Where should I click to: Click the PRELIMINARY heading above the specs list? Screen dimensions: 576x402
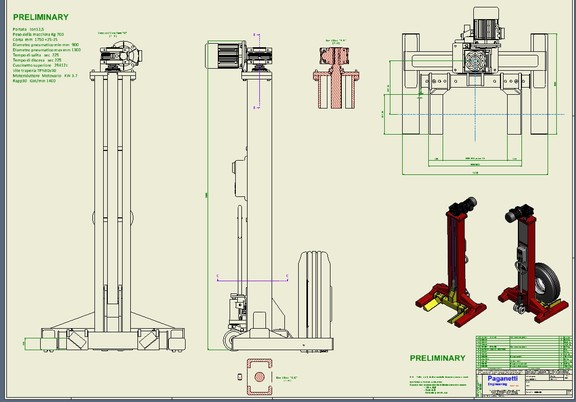coord(41,17)
